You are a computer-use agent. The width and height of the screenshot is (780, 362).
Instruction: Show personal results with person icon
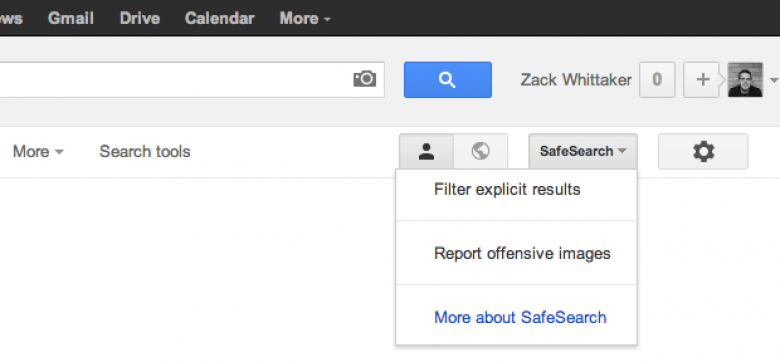(x=426, y=151)
